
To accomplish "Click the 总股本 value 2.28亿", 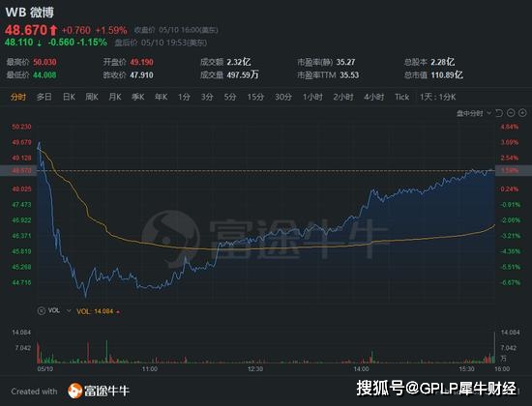I will (443, 62).
